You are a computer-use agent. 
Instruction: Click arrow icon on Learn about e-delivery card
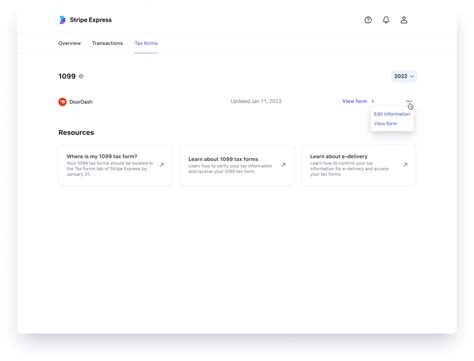click(405, 165)
